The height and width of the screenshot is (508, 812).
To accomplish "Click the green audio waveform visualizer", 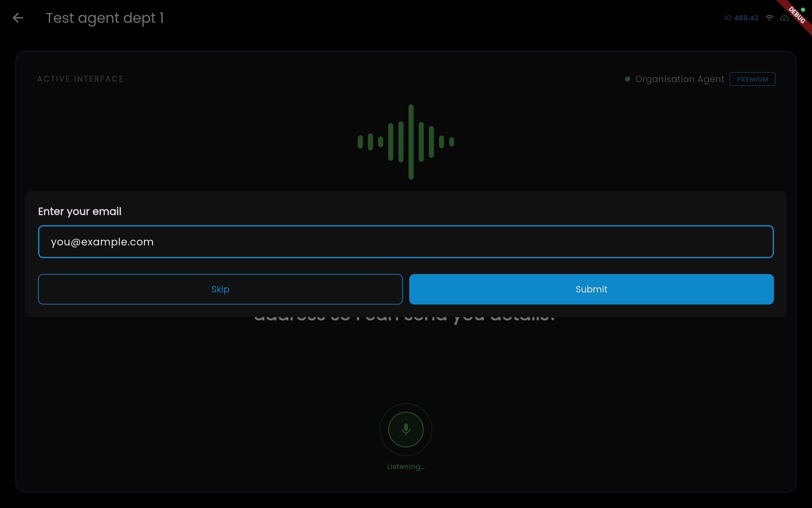I will [x=406, y=142].
